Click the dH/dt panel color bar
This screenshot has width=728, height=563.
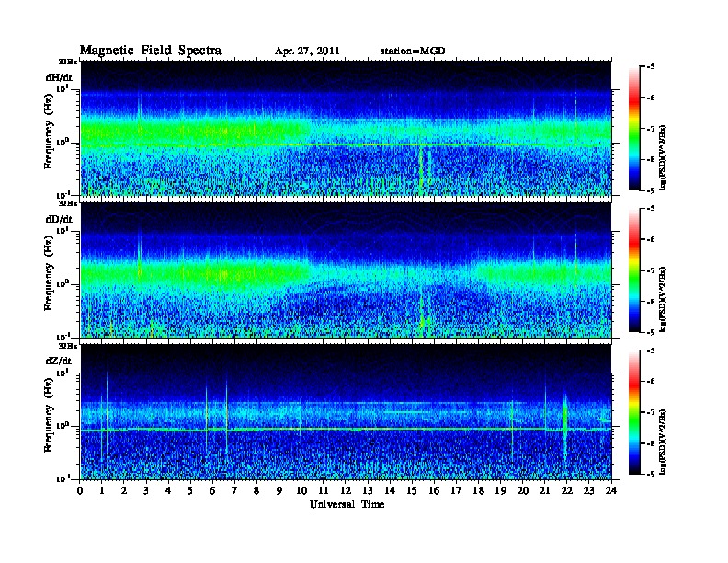tap(634, 128)
